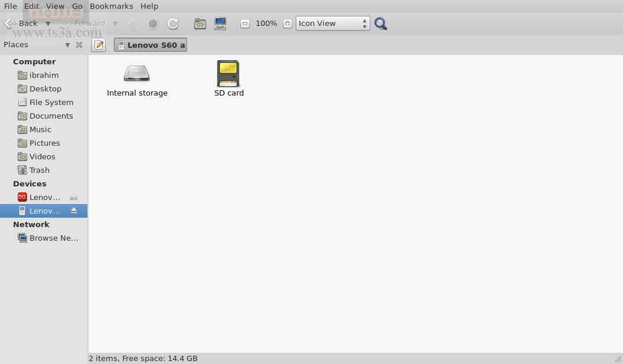
Task: Select Pictures in the sidebar
Action: 44,143
